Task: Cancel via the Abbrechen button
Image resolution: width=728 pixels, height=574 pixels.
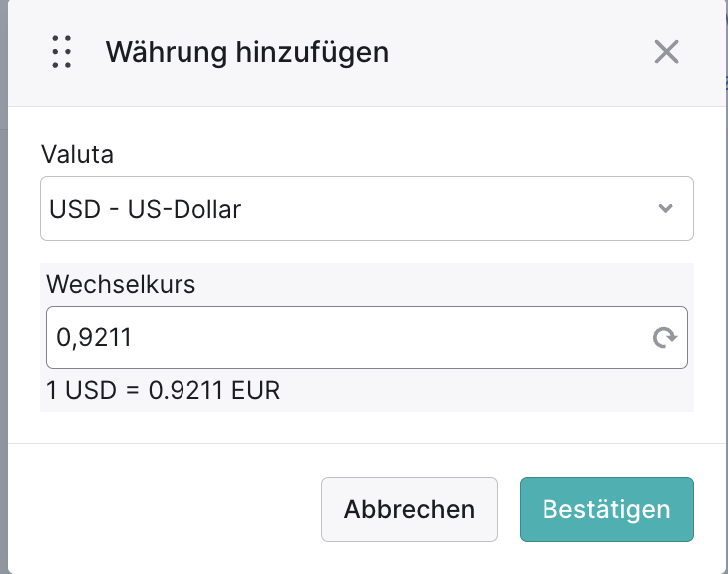Action: 409,509
